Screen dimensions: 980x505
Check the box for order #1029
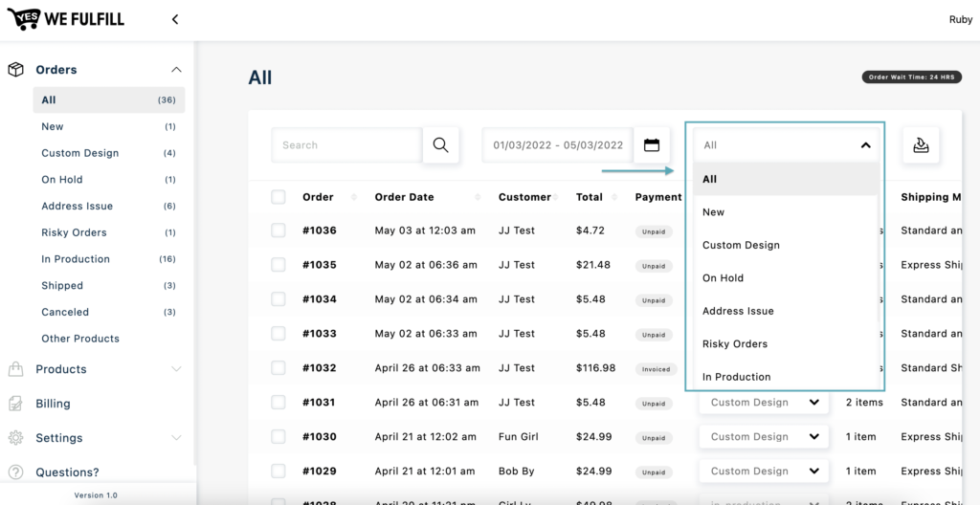278,472
